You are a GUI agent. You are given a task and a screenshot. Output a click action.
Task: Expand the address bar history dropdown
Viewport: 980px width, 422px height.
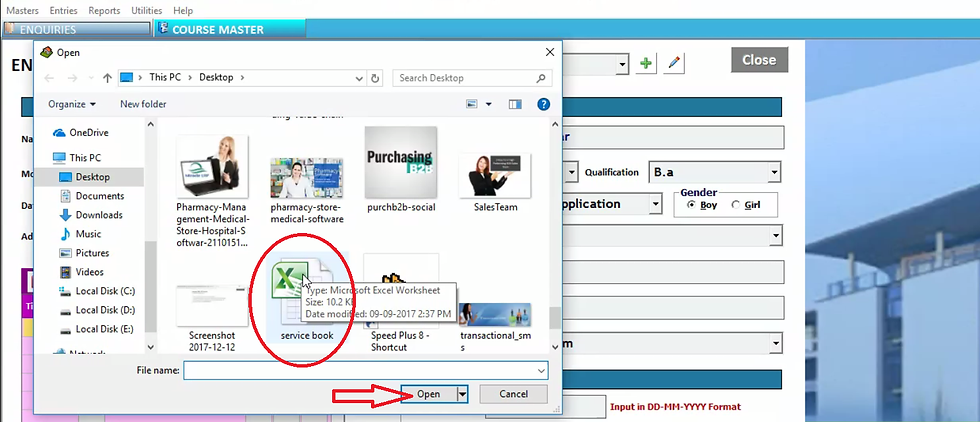(x=359, y=78)
